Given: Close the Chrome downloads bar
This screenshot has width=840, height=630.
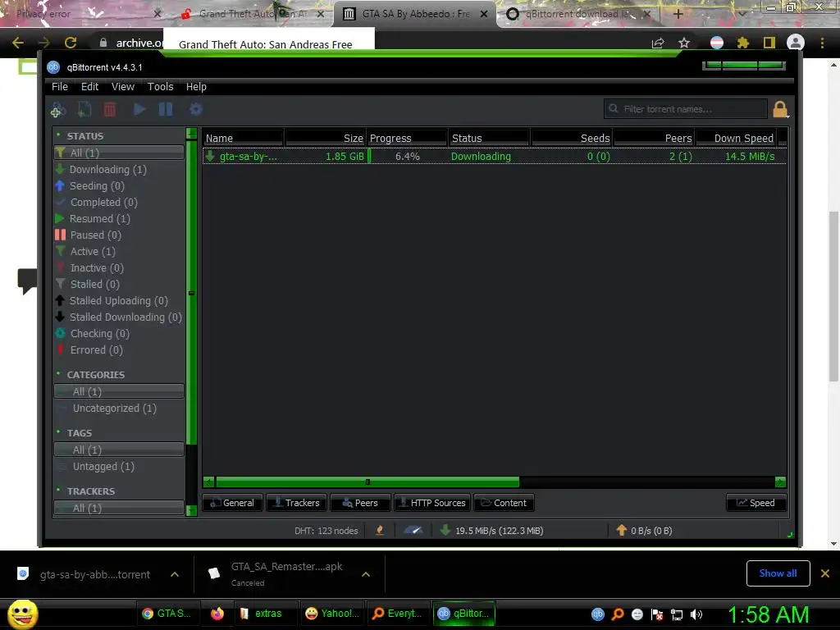Looking at the screenshot, I should (825, 573).
